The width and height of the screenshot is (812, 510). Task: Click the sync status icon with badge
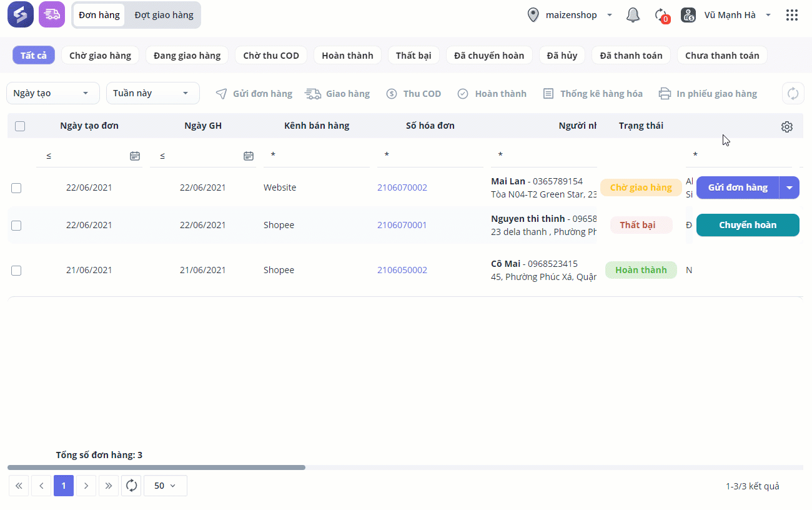pos(661,15)
